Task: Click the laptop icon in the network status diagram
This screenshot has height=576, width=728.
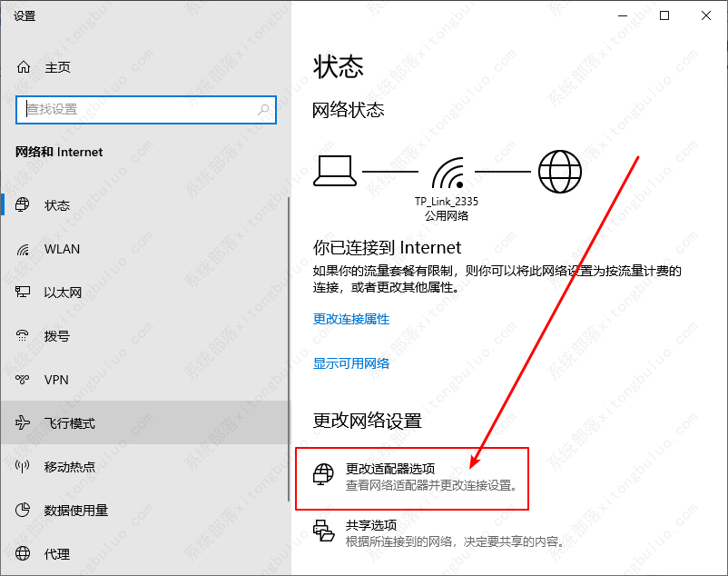Action: pyautogui.click(x=336, y=171)
